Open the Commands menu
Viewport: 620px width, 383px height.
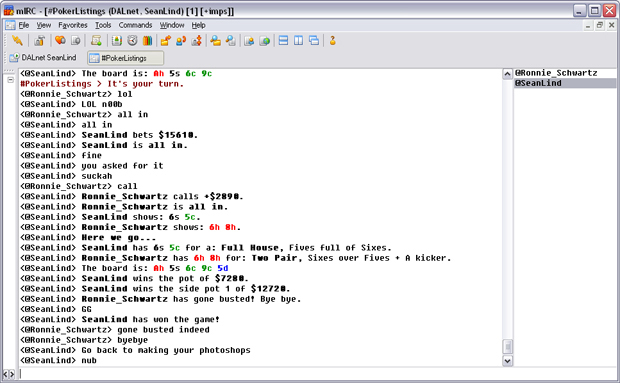tap(135, 25)
